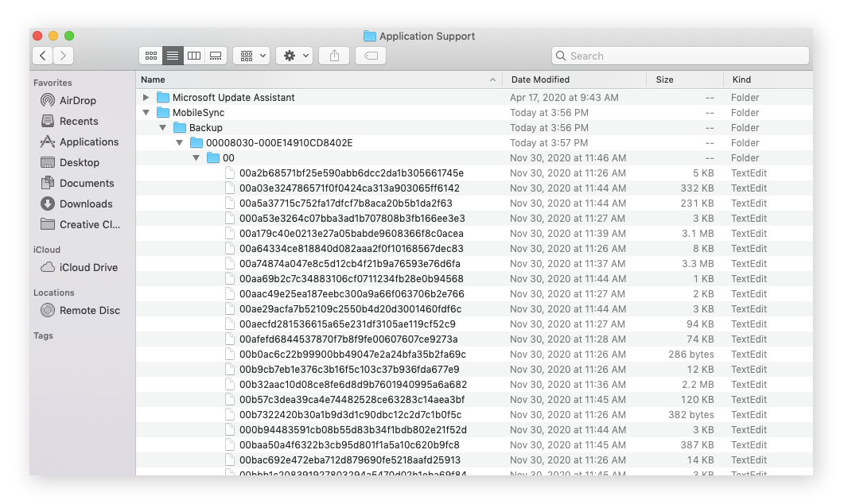Click the Forward navigation arrow
Viewport: 844px width, 504px height.
pyautogui.click(x=63, y=56)
